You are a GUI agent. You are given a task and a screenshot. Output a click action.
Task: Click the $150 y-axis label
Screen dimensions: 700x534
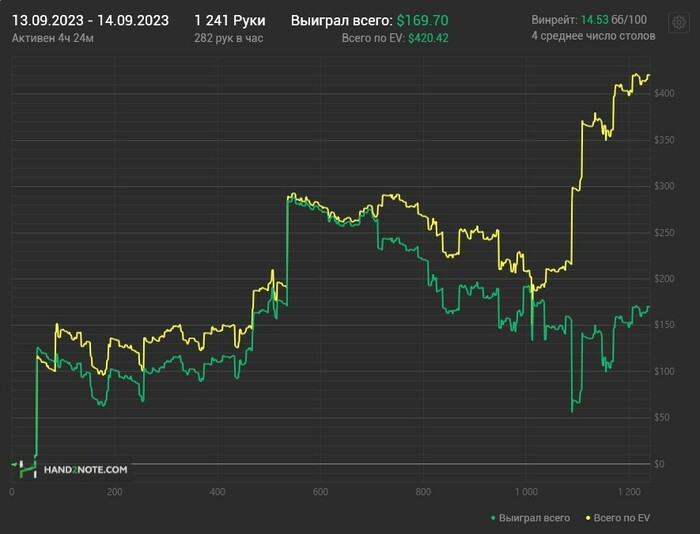[x=664, y=325]
